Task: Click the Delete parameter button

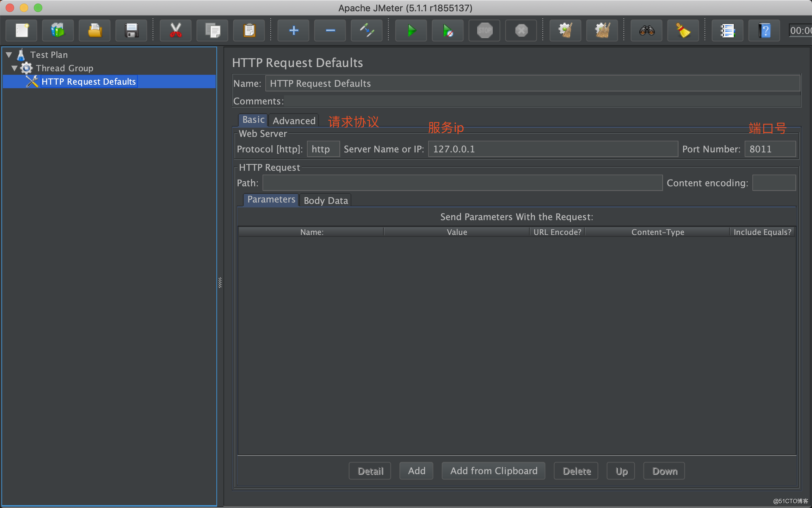Action: pos(577,471)
